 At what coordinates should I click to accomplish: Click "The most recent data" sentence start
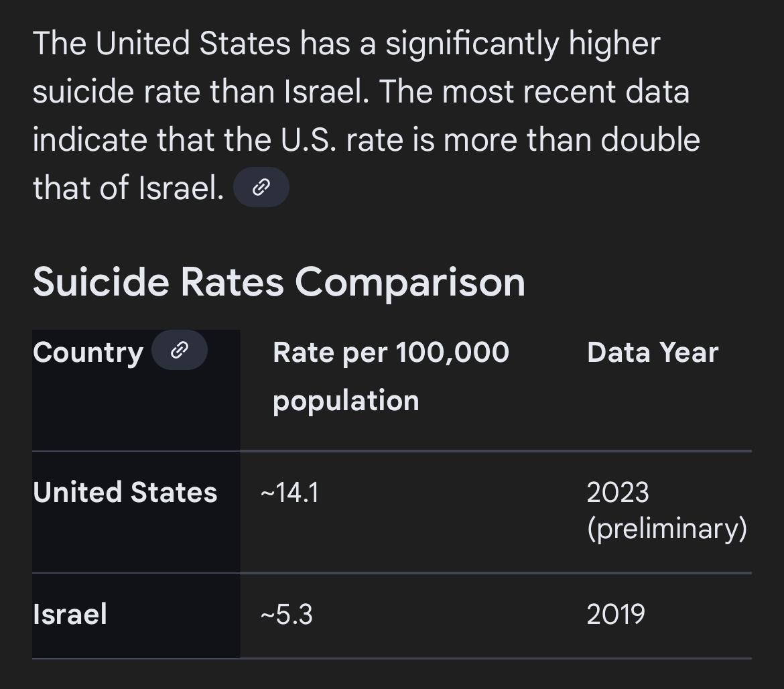[x=534, y=92]
